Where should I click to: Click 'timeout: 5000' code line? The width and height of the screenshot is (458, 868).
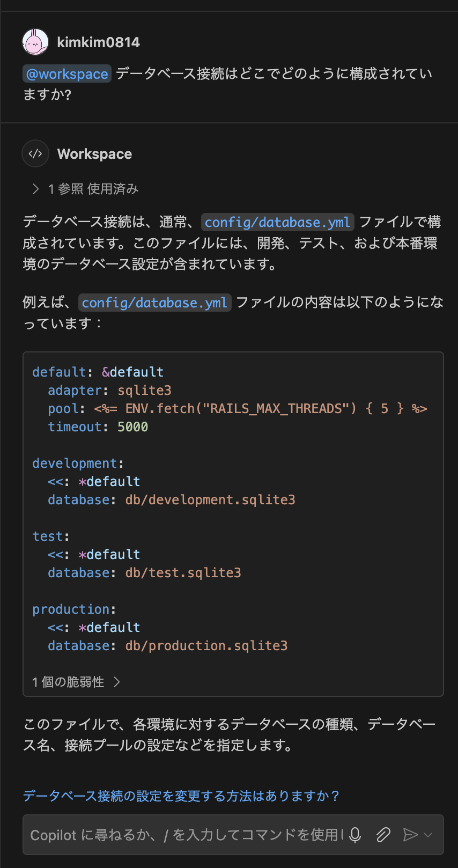(98, 427)
